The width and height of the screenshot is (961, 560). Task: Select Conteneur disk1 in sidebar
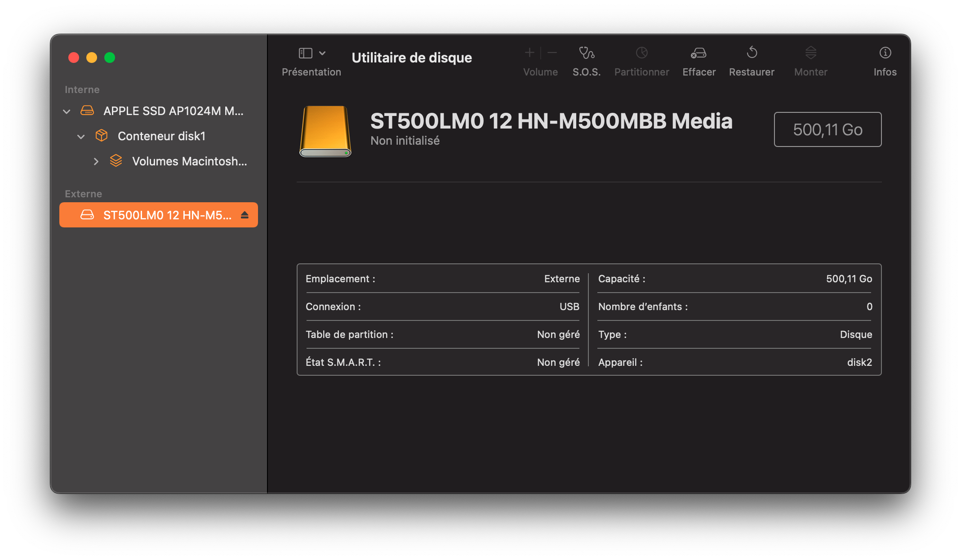(x=159, y=136)
